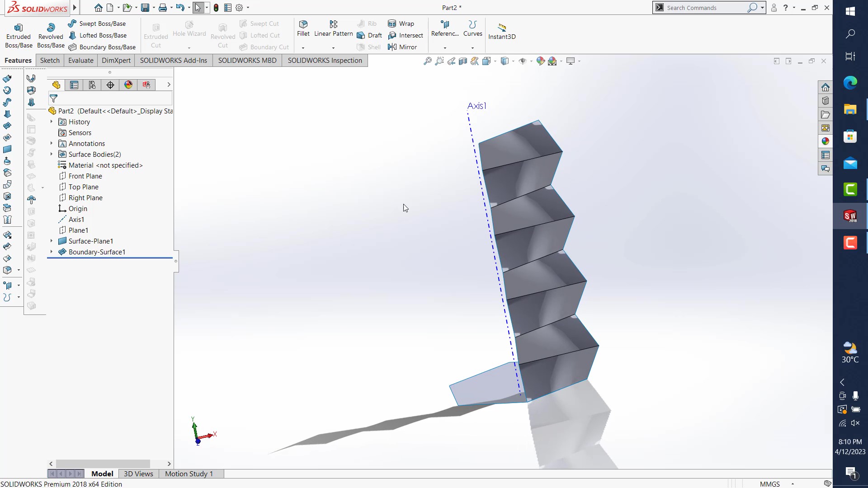Switch to Motion Study 1 tab
Viewport: 868px width, 488px height.
189,474
